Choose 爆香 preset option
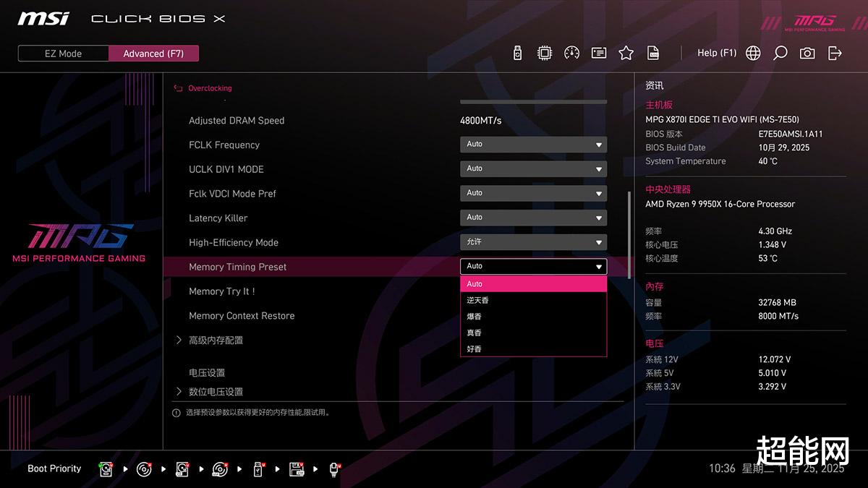 (x=534, y=317)
